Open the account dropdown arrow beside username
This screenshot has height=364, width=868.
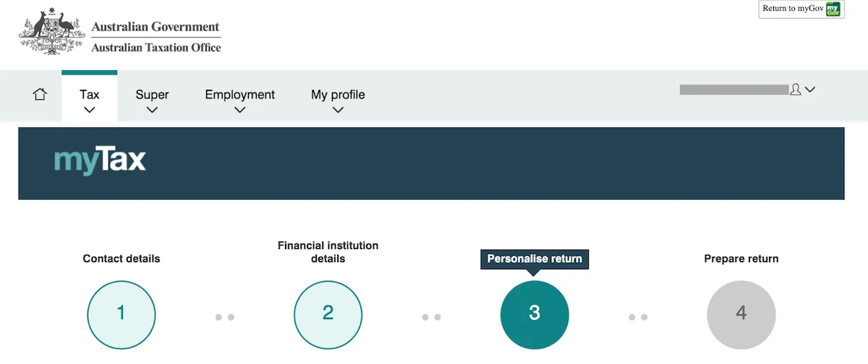810,90
